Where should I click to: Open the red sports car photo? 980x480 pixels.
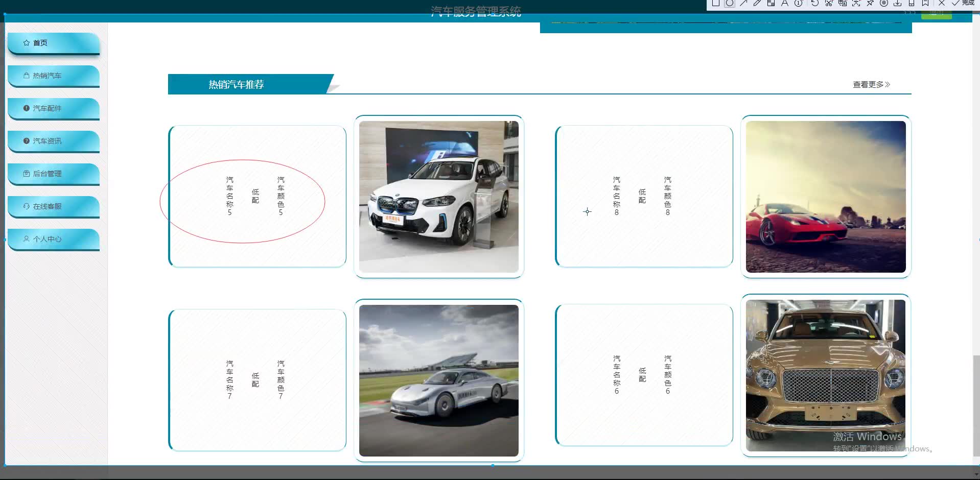point(826,197)
